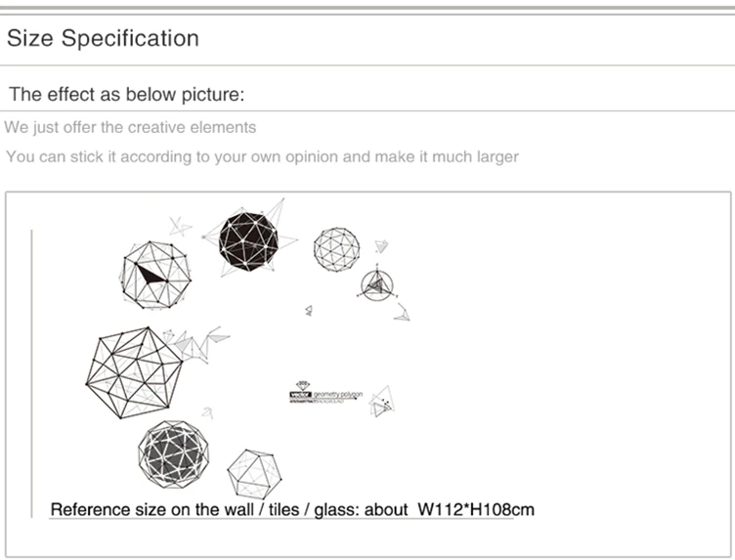
Task: Click the Size Specification heading
Action: click(x=104, y=38)
